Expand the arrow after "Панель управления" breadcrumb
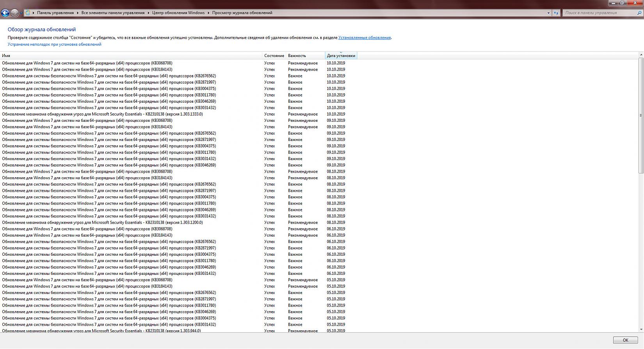Image resolution: width=644 pixels, height=349 pixels. tap(77, 13)
